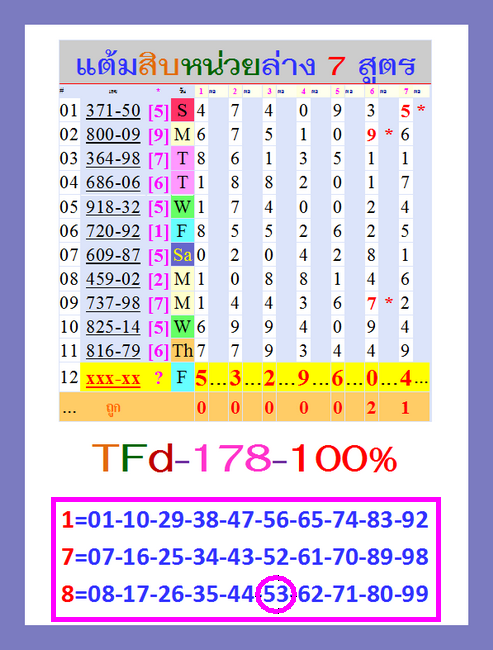Click the red 7 starting the second line
This screenshot has height=650, width=493.
pyautogui.click(x=68, y=557)
